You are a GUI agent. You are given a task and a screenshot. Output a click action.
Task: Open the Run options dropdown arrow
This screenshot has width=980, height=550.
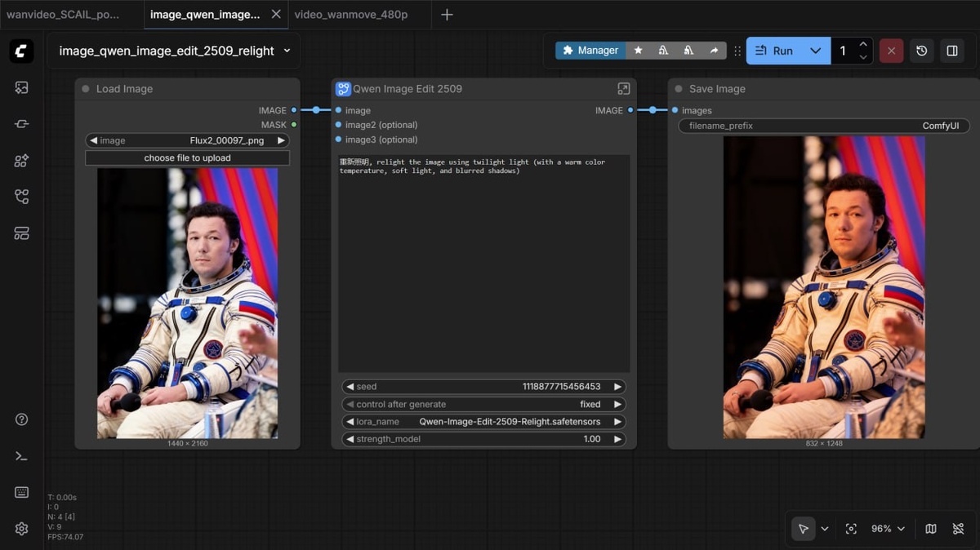pos(815,51)
